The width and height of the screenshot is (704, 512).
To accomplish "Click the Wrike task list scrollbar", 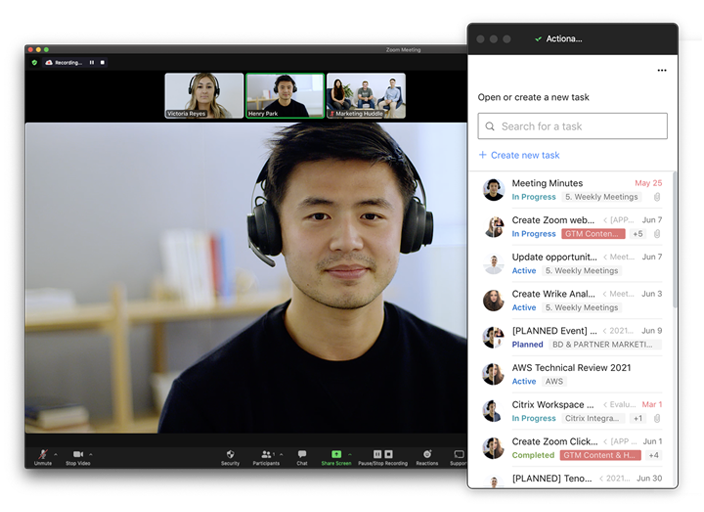I will pos(674,240).
